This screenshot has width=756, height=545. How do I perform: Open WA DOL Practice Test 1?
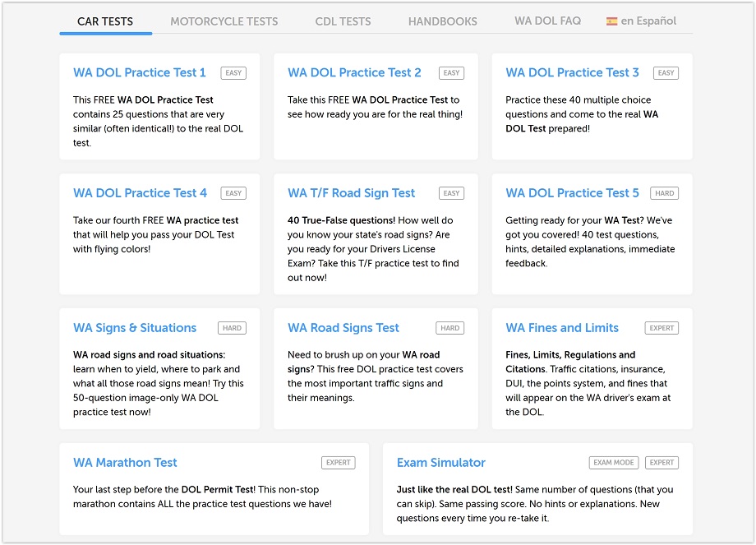pos(140,72)
